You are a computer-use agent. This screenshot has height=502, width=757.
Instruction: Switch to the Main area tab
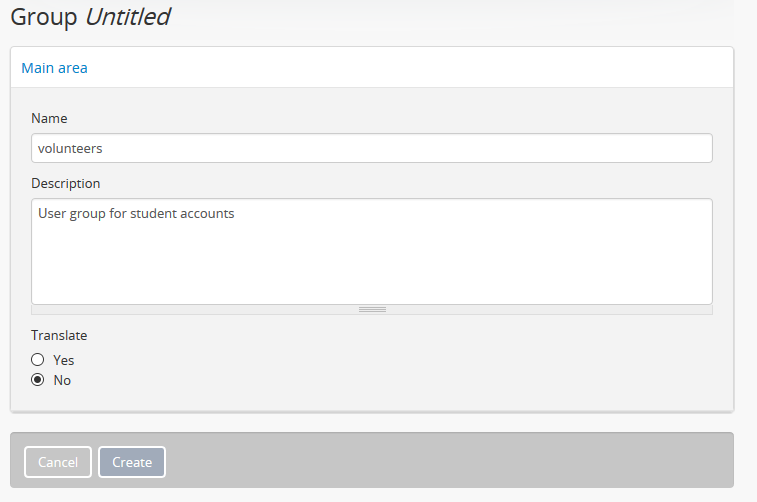click(x=54, y=68)
